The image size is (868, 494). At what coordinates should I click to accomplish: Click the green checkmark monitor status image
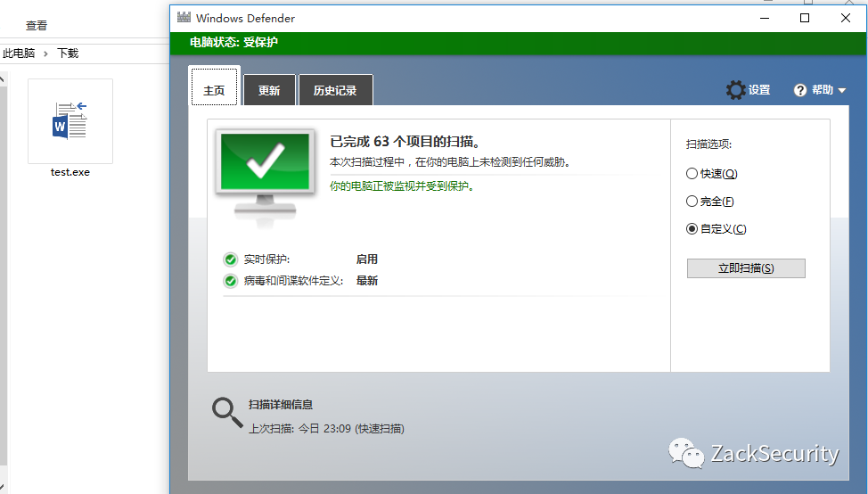(266, 178)
